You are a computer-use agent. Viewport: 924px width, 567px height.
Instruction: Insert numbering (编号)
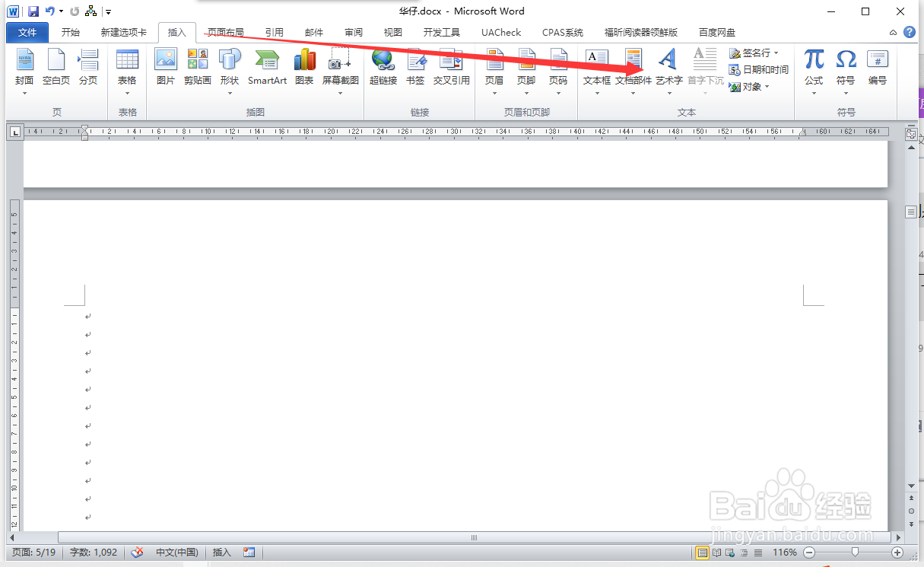(878, 67)
